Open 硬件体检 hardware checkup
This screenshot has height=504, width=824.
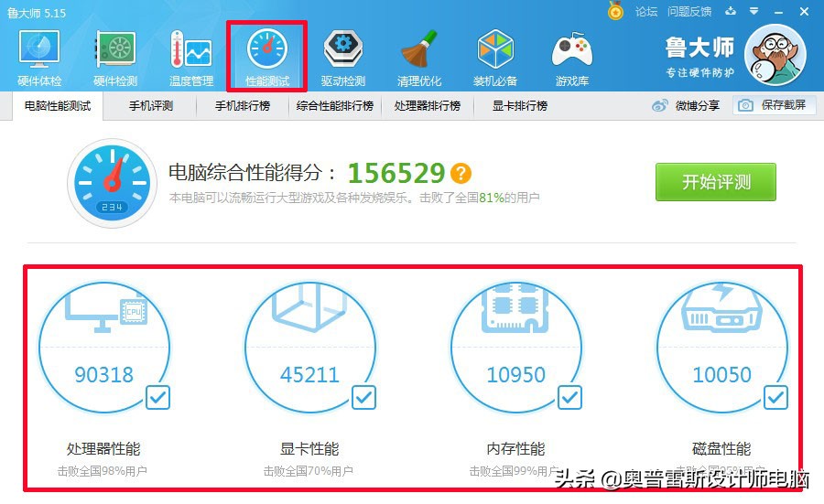(x=39, y=58)
